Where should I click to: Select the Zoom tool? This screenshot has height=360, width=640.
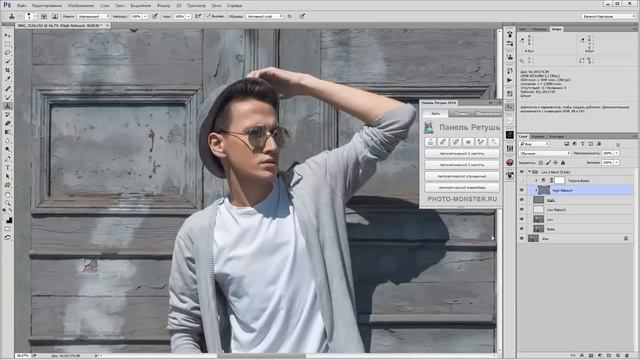(x=7, y=203)
